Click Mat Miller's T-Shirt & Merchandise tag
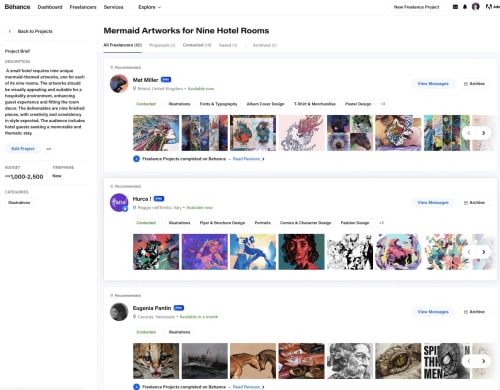This screenshot has width=500, height=390. (315, 104)
